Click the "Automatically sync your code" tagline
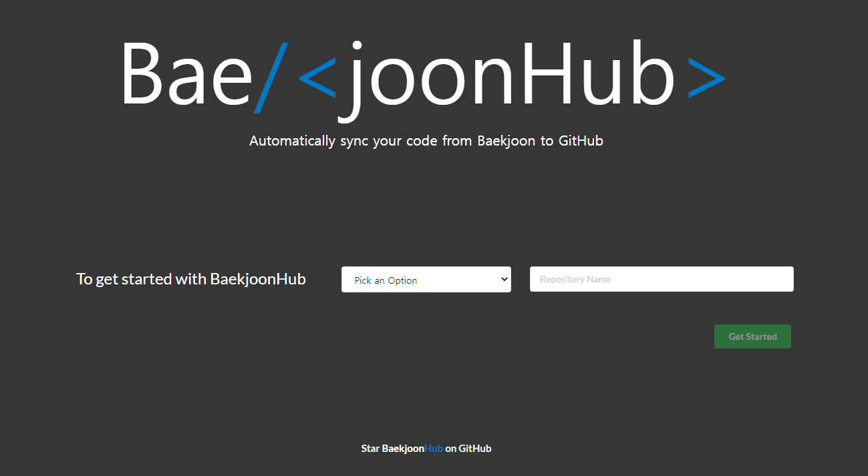The width and height of the screenshot is (868, 476). tap(426, 141)
